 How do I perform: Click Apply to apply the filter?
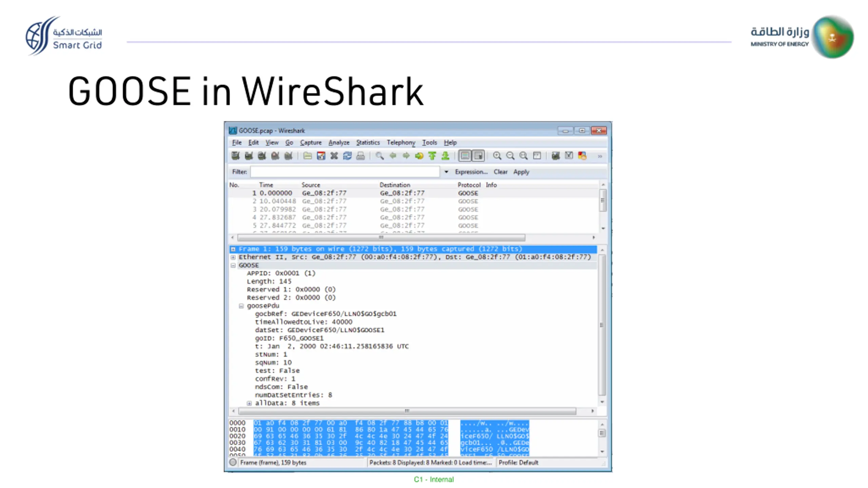521,172
